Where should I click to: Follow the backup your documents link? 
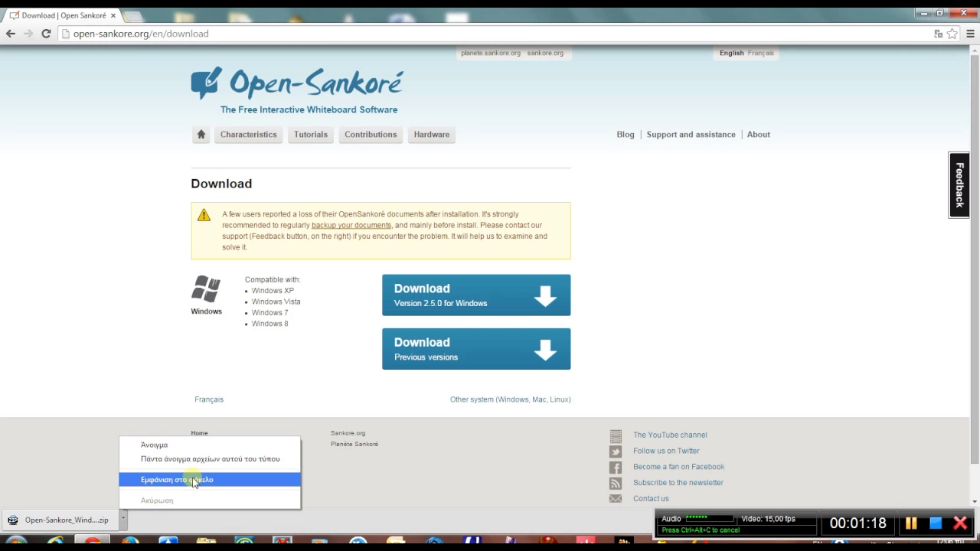pyautogui.click(x=351, y=225)
